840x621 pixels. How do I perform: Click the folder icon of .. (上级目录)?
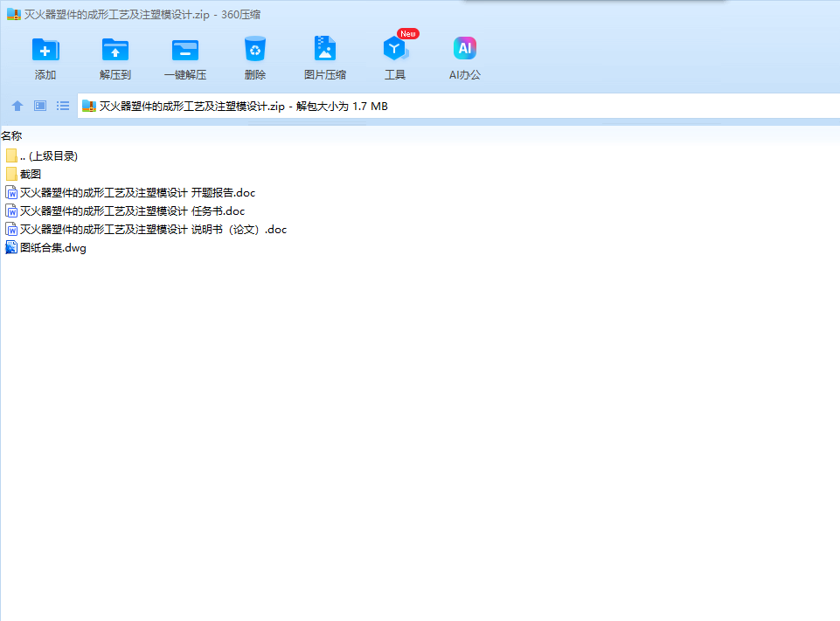point(11,155)
